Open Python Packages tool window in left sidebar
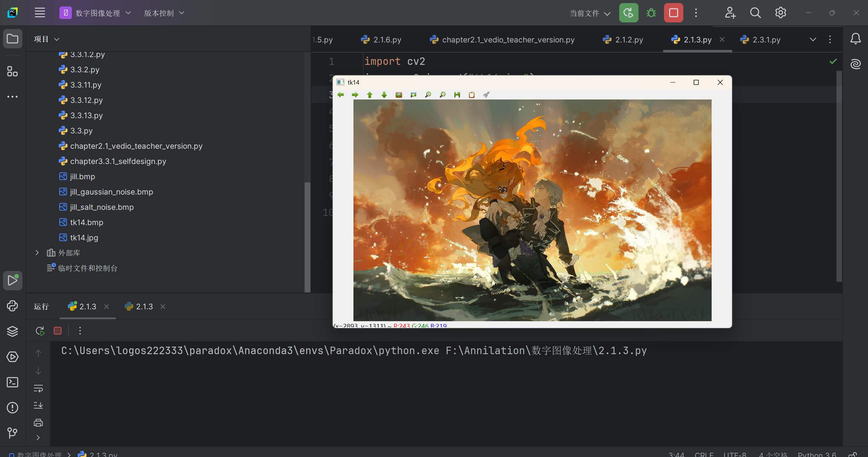Screen dimensions: 868x457 point(13,331)
